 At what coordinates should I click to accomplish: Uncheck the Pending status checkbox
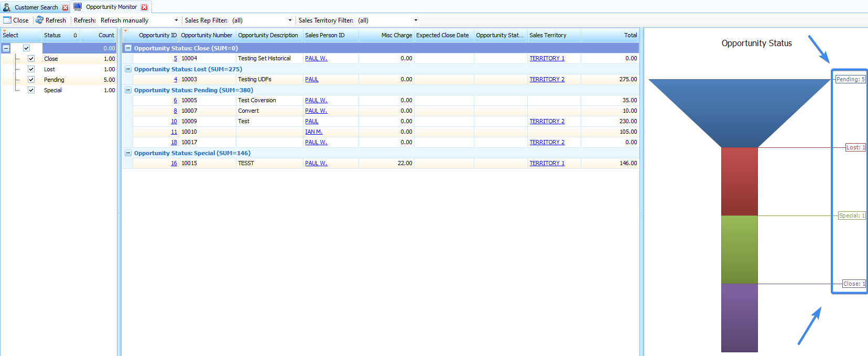[31, 80]
